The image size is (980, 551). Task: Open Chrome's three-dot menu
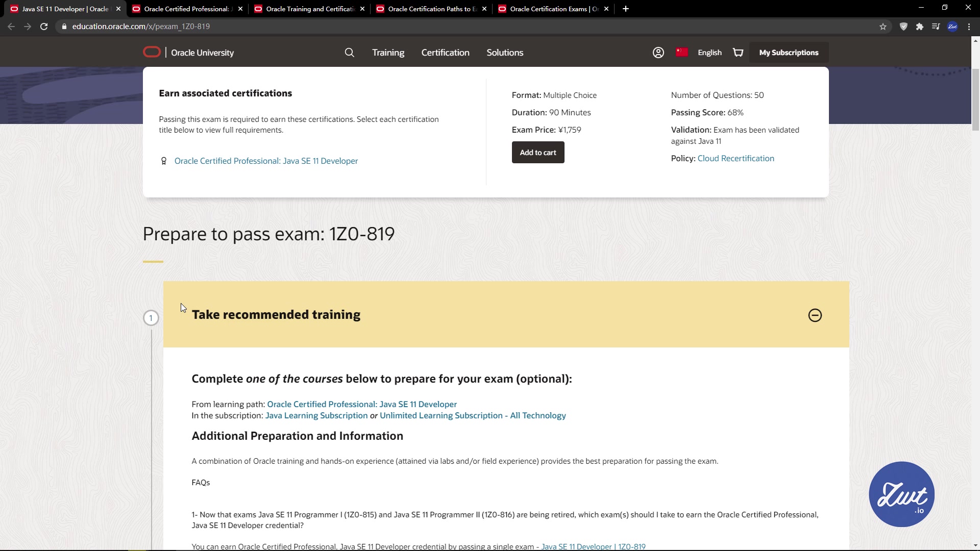click(969, 27)
